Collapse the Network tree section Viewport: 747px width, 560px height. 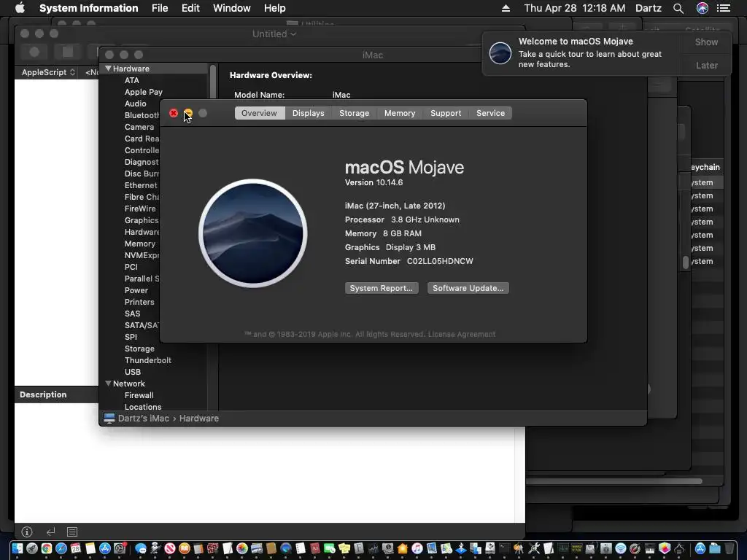[108, 384]
